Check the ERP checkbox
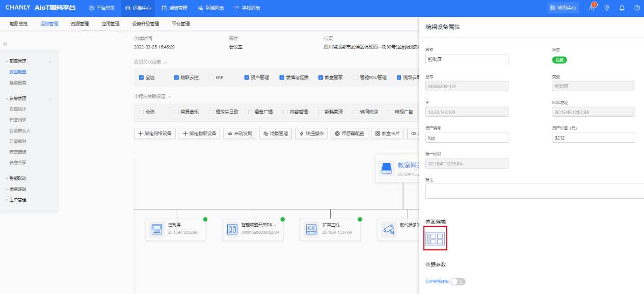Image resolution: width=644 pixels, height=294 pixels. 212,77
